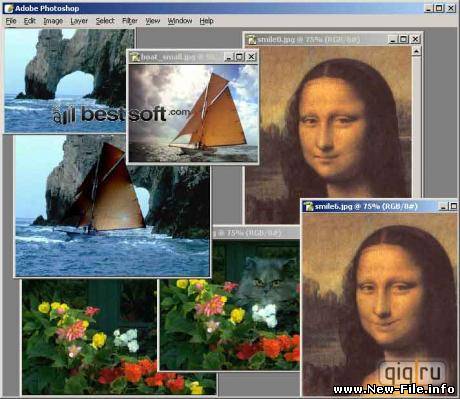This screenshot has height=399, width=460.
Task: Click the flowers image without the cat
Action: coord(89,337)
